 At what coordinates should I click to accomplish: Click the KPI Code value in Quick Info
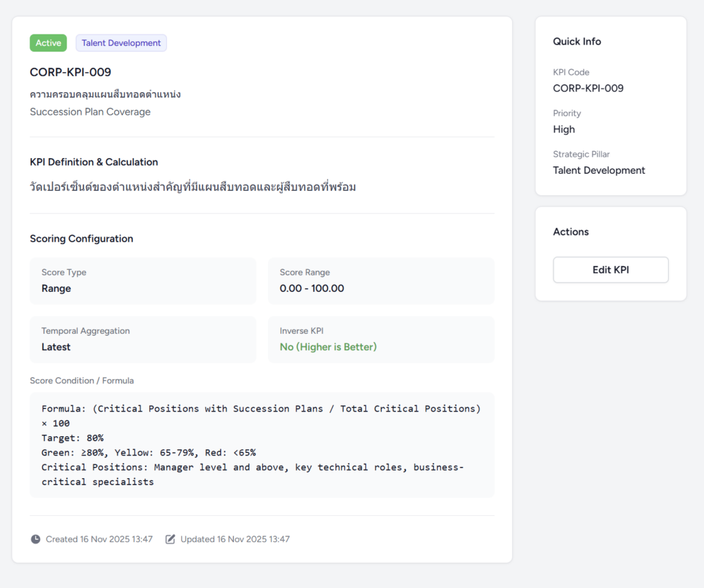click(x=588, y=89)
